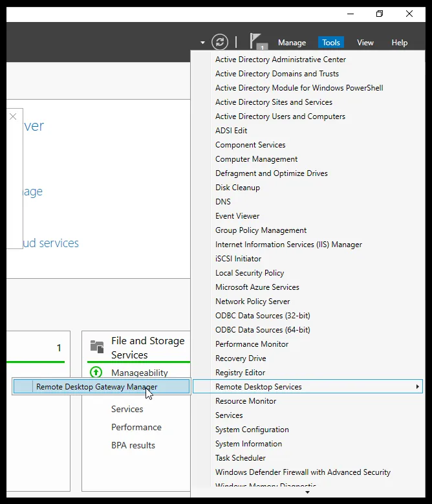This screenshot has width=432, height=504.
Task: Open the File and Storage Services tile title
Action: pyautogui.click(x=147, y=347)
